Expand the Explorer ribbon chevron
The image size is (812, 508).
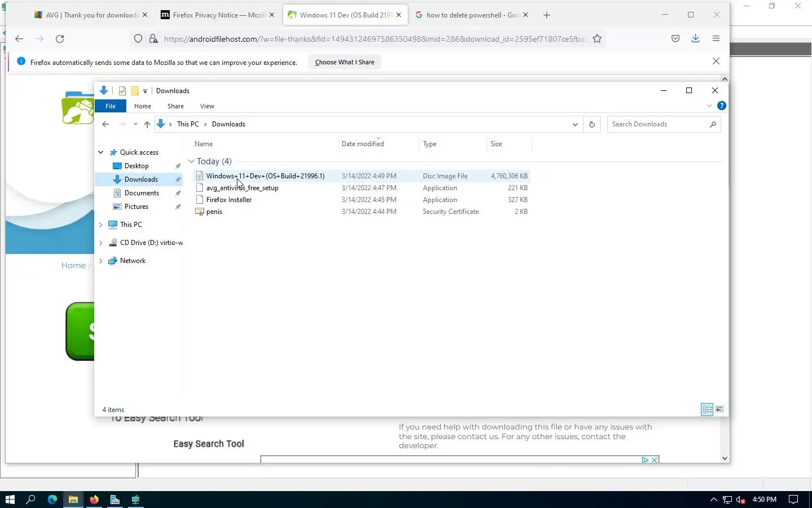point(709,106)
